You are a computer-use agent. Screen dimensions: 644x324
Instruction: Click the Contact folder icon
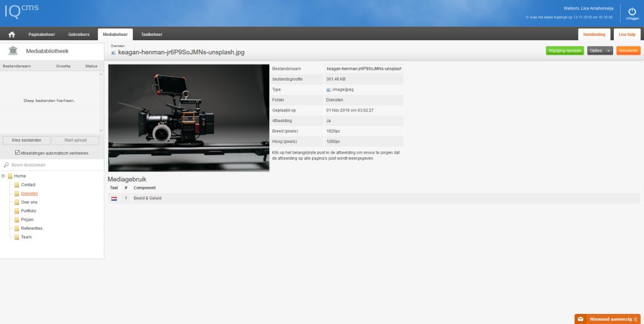tap(17, 185)
